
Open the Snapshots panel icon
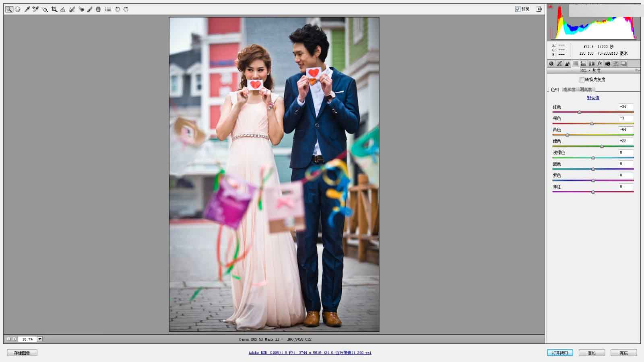pos(624,64)
